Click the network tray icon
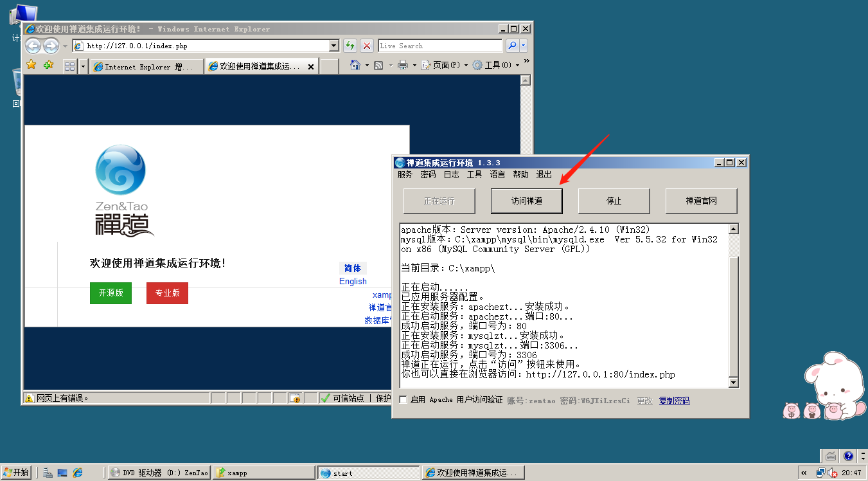This screenshot has height=481, width=868. [x=820, y=473]
